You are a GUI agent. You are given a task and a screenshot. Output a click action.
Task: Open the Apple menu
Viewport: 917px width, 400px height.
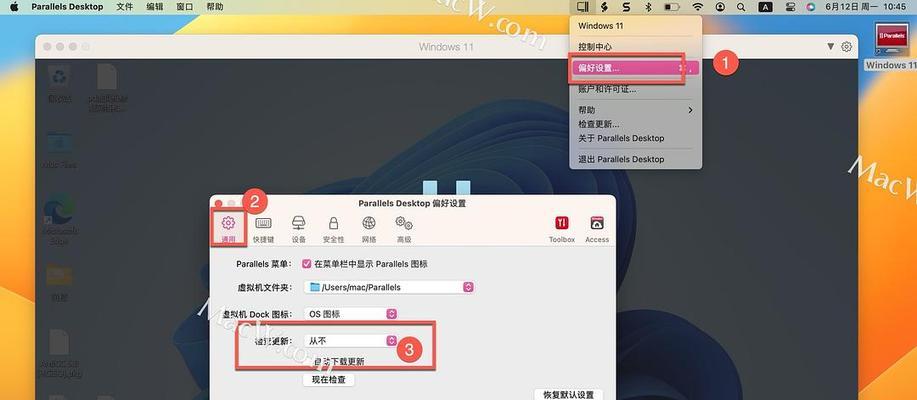pyautogui.click(x=14, y=7)
